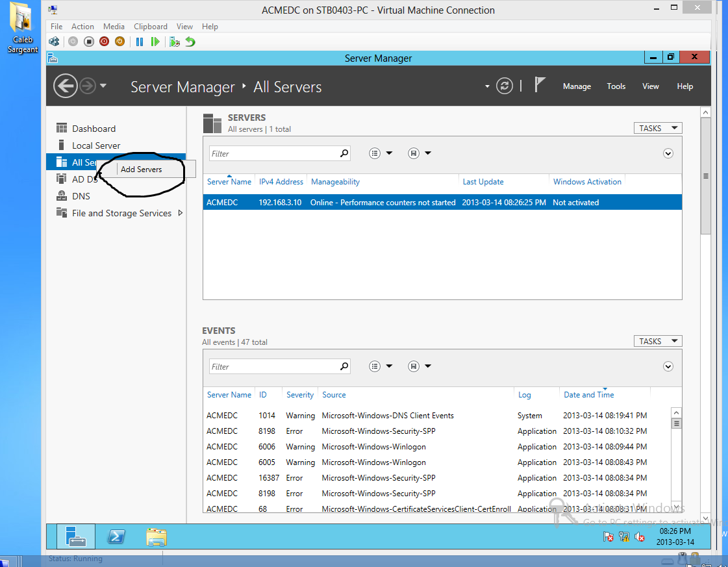Refresh Server Manager with the refresh icon

coord(504,86)
